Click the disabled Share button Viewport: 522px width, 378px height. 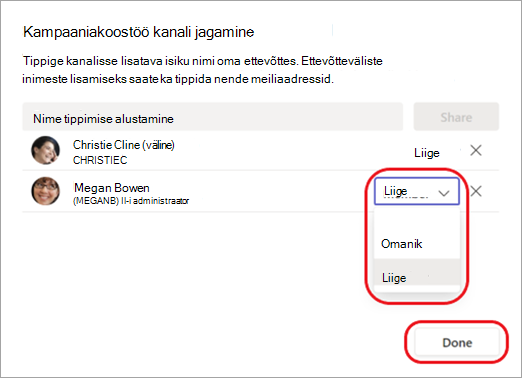pyautogui.click(x=456, y=117)
